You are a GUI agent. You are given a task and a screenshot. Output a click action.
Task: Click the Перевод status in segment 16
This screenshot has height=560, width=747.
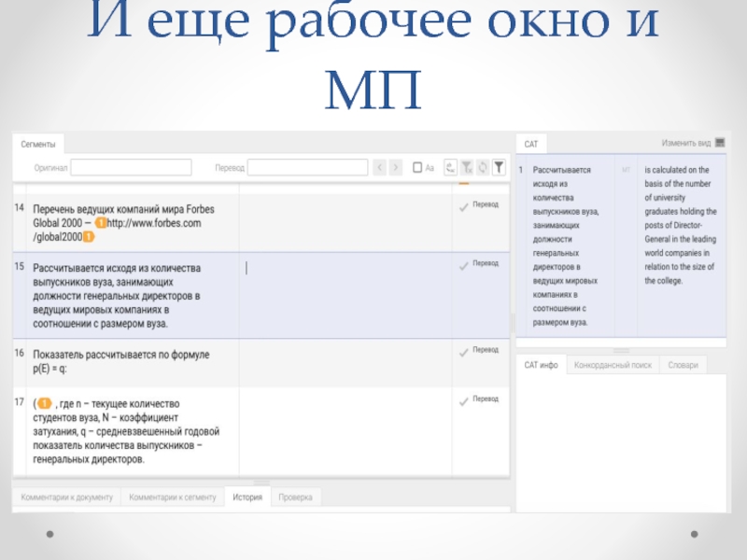pyautogui.click(x=486, y=349)
